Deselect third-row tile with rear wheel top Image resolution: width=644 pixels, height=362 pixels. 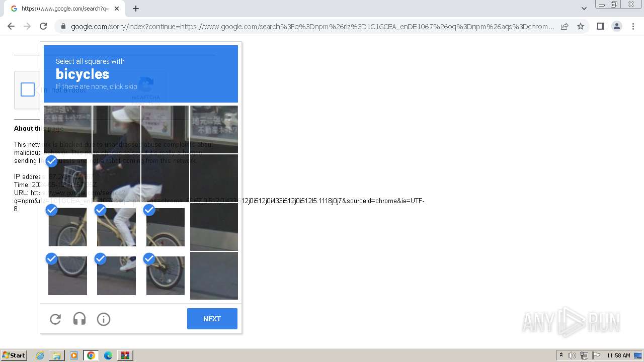pyautogui.click(x=165, y=227)
